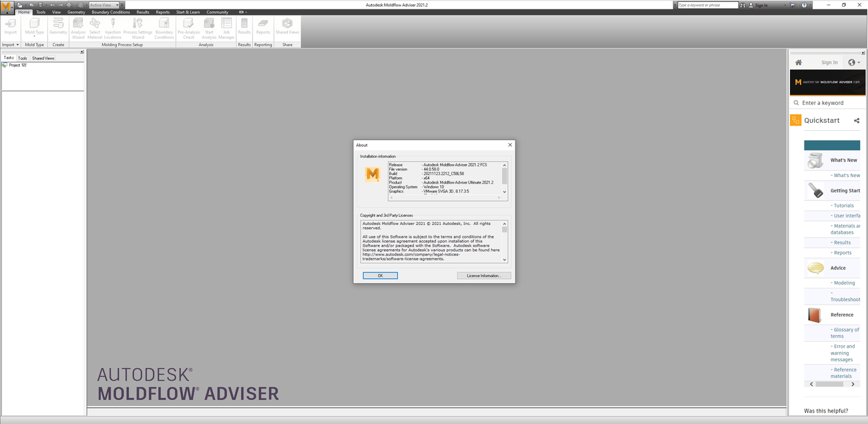The width and height of the screenshot is (868, 424).
Task: Open the globe language dropdown in help panel
Action: [x=853, y=61]
